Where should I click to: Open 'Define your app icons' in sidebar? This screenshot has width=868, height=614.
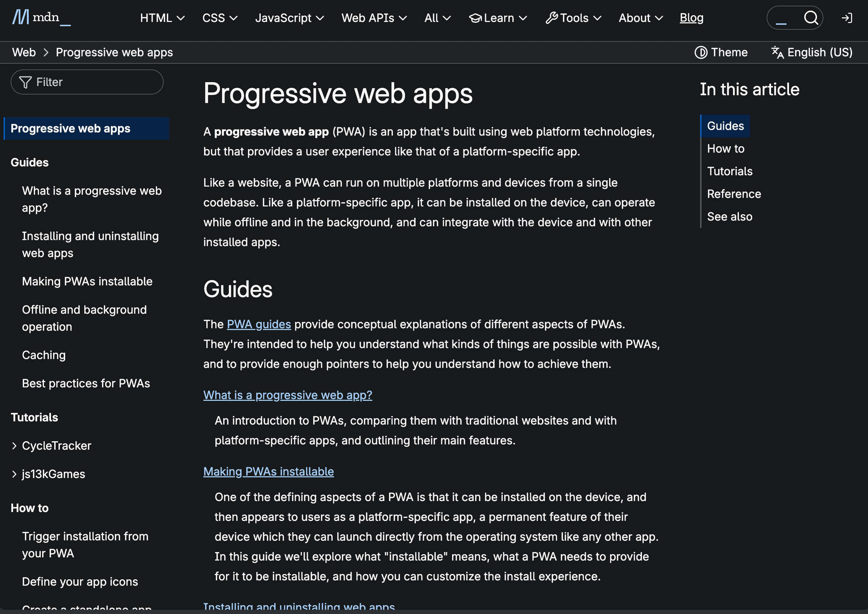(x=80, y=581)
